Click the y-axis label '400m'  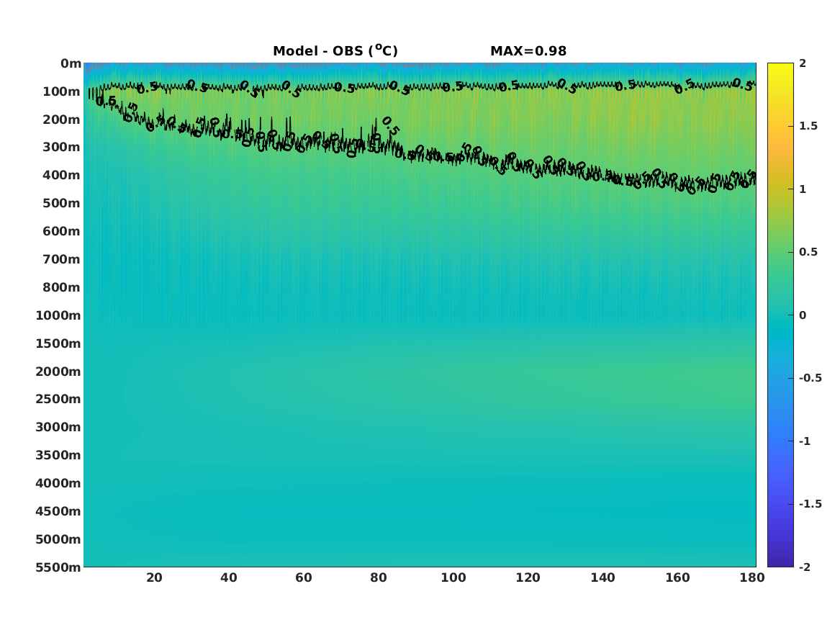(x=61, y=175)
